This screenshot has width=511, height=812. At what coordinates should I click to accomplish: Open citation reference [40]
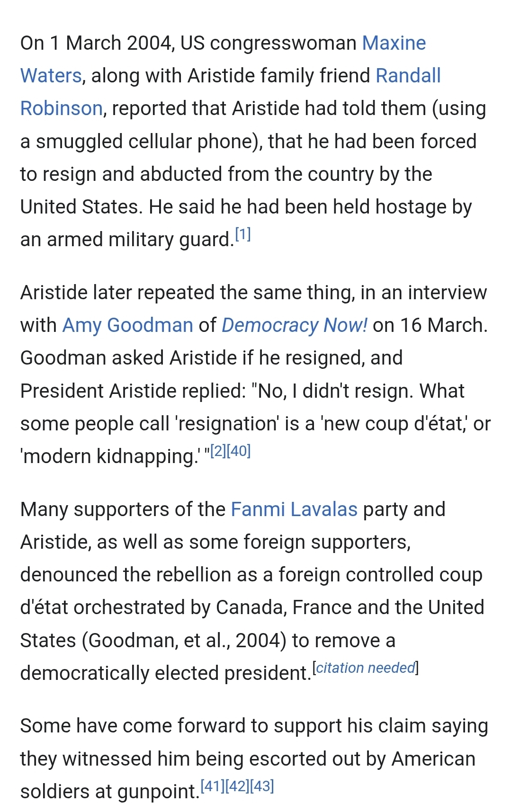239,451
